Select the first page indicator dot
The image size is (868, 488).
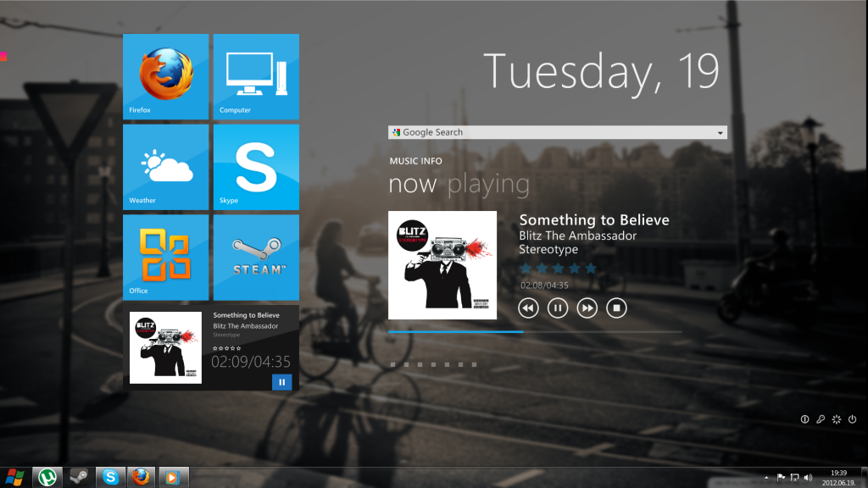[x=393, y=364]
